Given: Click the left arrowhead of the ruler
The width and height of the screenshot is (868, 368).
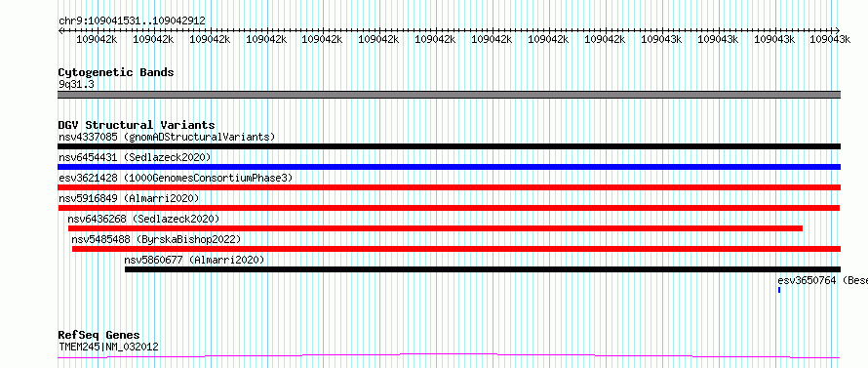Looking at the screenshot, I should point(60,30).
